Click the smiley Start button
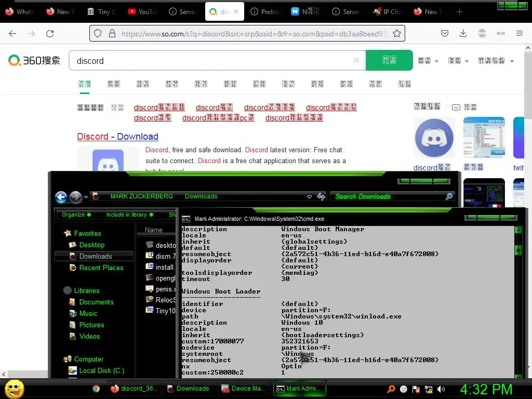The image size is (532, 399). pyautogui.click(x=14, y=389)
